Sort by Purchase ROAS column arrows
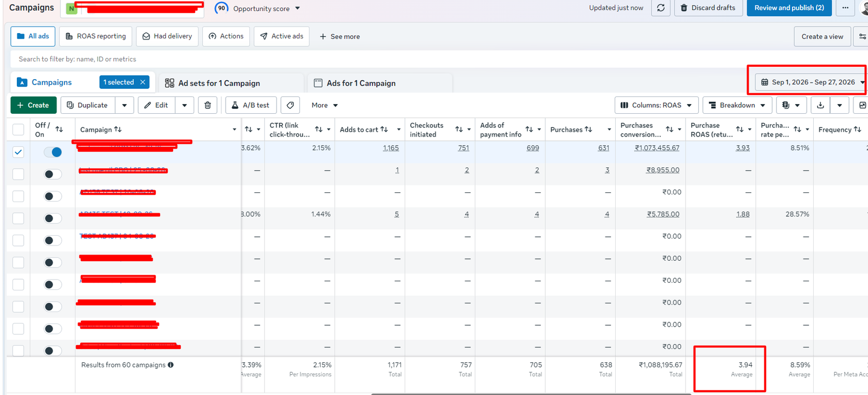Viewport: 868px width, 395px height. [739, 129]
